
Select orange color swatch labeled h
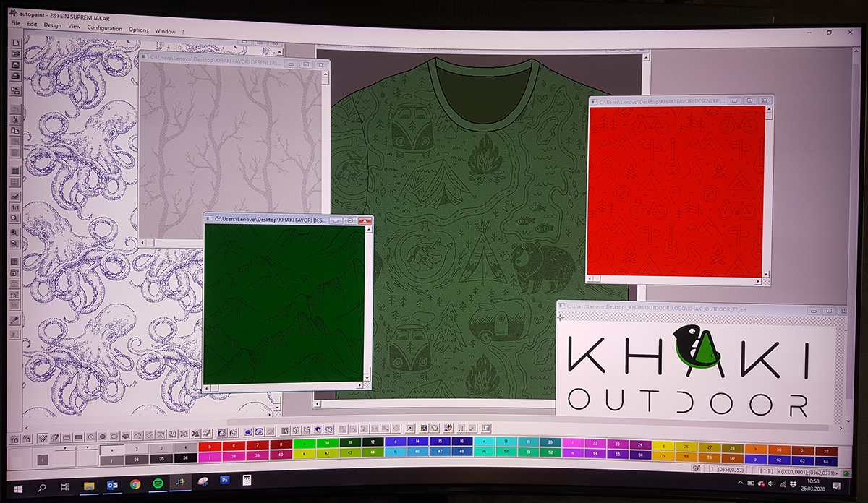pos(755,450)
